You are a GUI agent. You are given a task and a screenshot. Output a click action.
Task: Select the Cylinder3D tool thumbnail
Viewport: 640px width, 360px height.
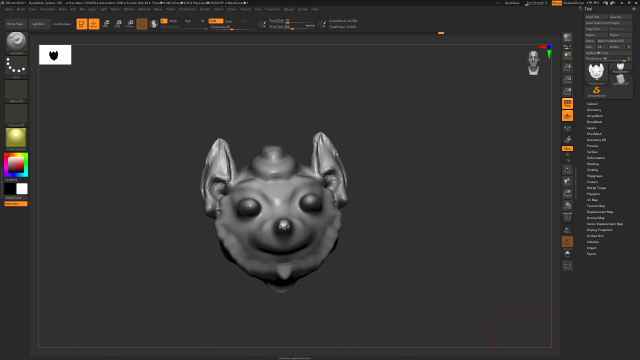click(x=620, y=80)
